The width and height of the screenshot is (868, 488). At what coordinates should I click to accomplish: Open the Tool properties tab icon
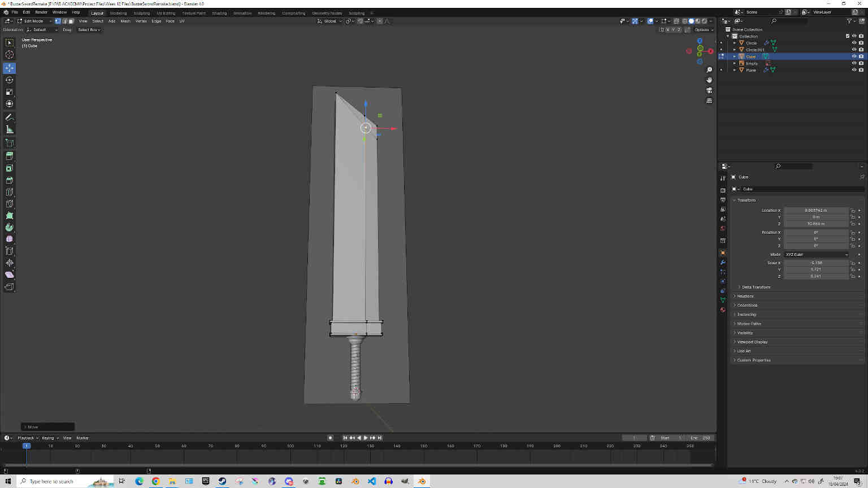723,178
